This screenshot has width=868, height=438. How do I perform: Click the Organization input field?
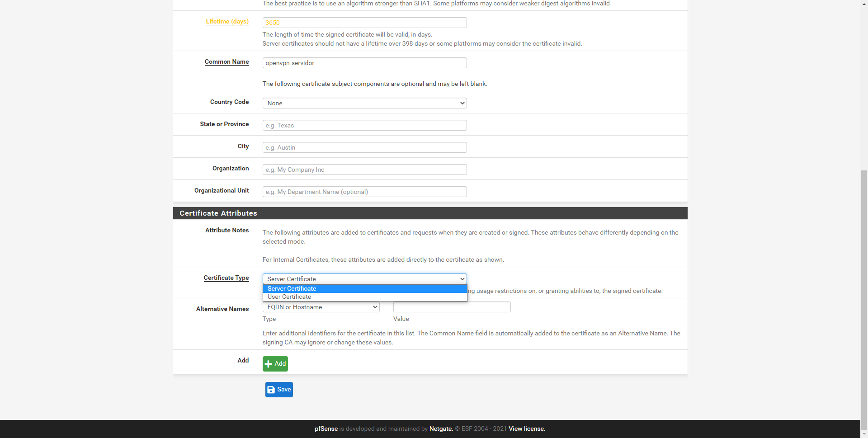click(364, 170)
